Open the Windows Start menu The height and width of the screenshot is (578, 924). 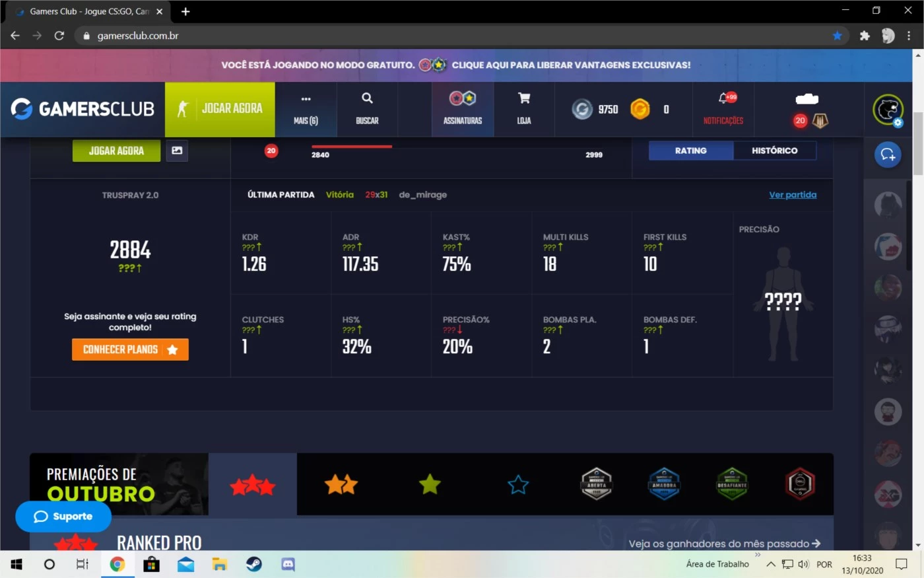point(16,564)
